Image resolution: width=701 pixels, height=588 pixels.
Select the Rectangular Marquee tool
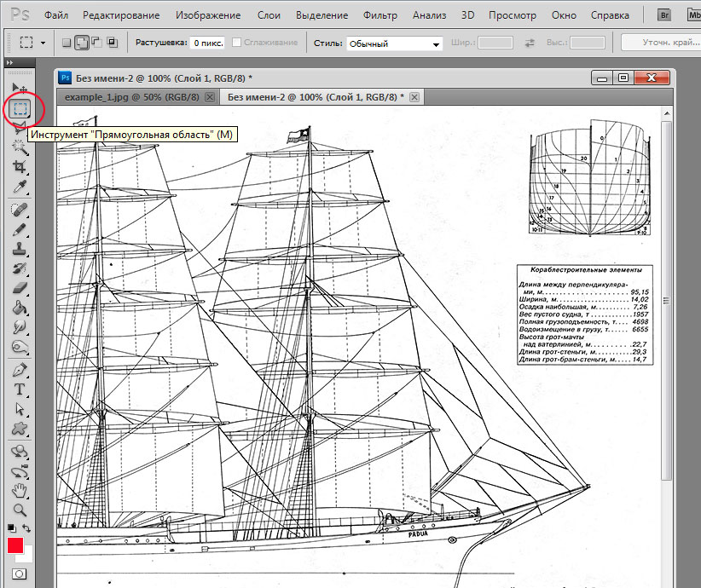(x=19, y=108)
